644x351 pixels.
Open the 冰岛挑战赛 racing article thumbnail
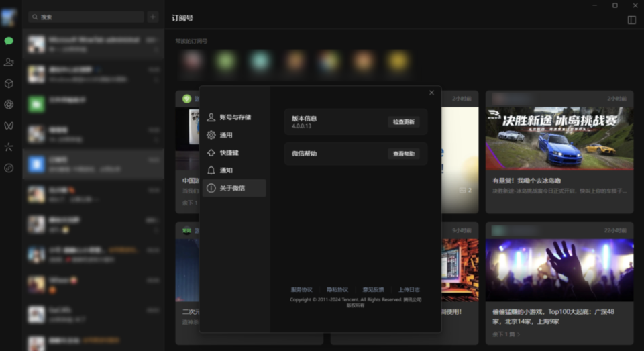coord(559,138)
